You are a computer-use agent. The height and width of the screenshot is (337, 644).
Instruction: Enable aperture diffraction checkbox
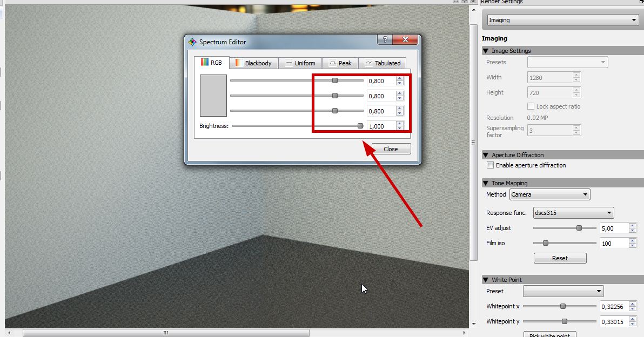[491, 165]
